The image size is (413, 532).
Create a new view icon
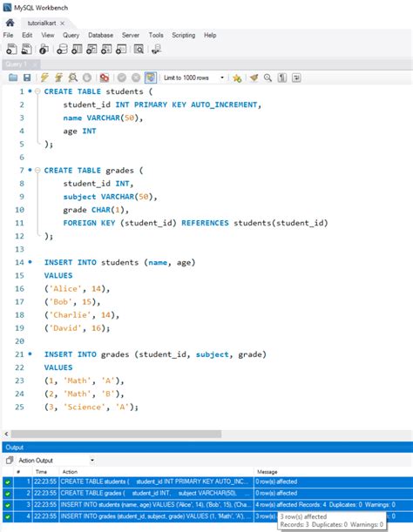(x=91, y=50)
